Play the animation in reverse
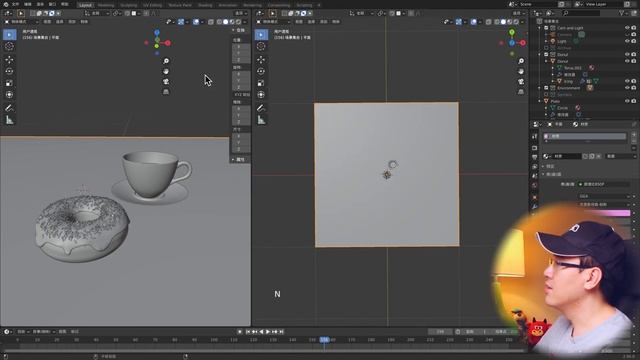640x360 pixels. pos(261,332)
